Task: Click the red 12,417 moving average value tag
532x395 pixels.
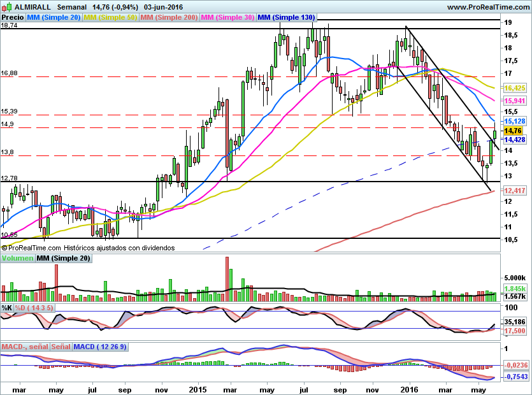Action: point(514,190)
